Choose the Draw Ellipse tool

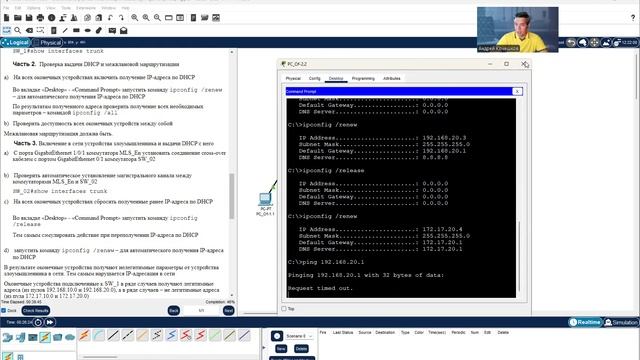click(x=87, y=31)
